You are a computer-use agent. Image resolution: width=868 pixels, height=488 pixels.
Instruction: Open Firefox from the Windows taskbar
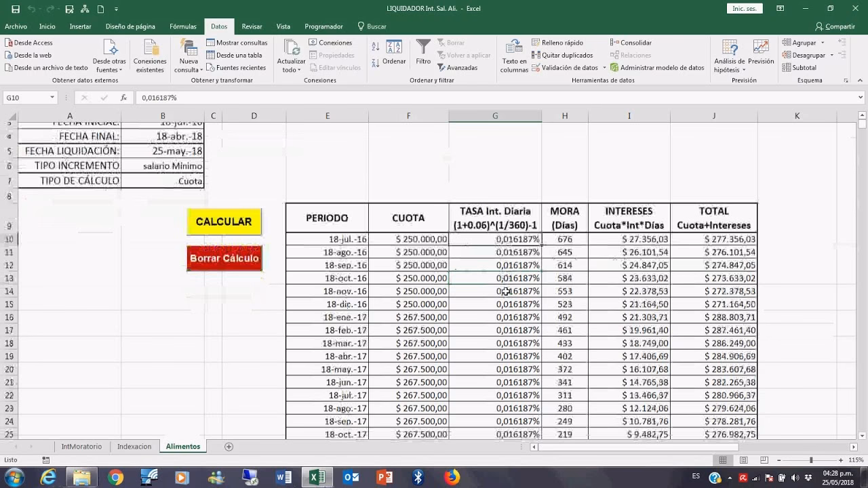[452, 477]
